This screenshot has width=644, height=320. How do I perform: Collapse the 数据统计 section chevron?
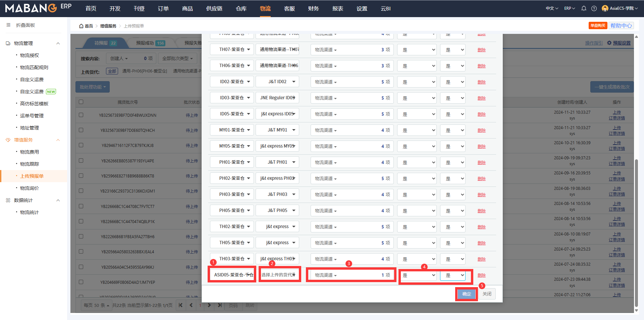(x=58, y=200)
